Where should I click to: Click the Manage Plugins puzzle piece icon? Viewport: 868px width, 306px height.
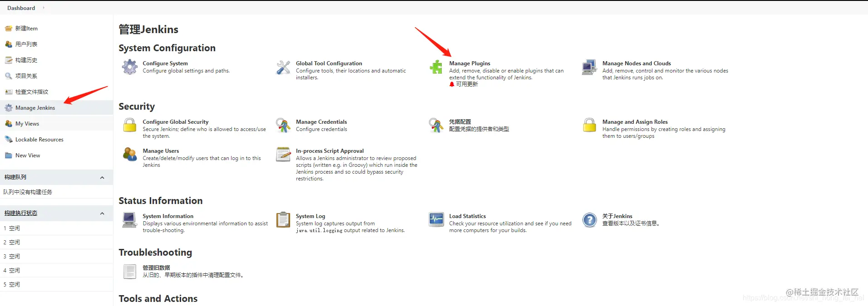(x=436, y=67)
